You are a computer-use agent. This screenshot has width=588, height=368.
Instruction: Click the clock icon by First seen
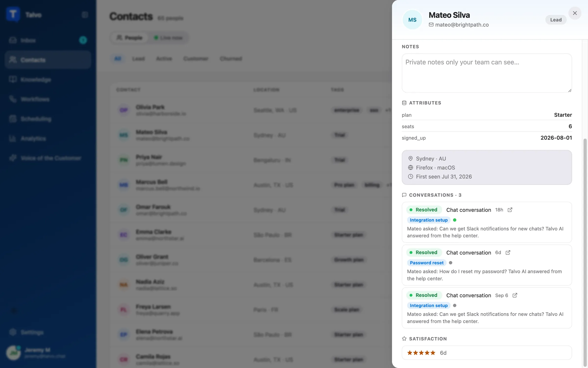[x=411, y=177]
